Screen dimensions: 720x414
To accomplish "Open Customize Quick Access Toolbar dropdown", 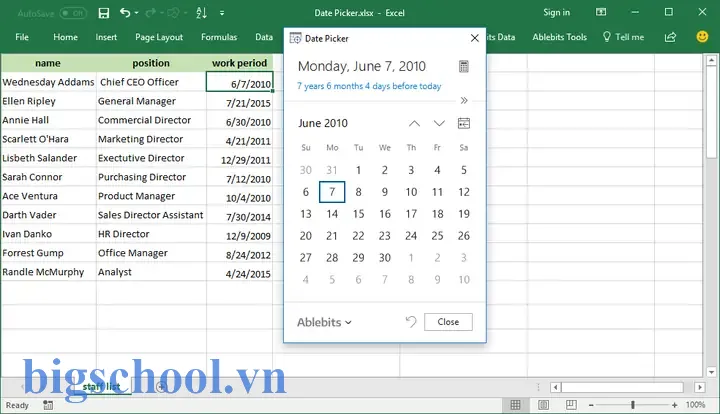I will click(x=222, y=13).
